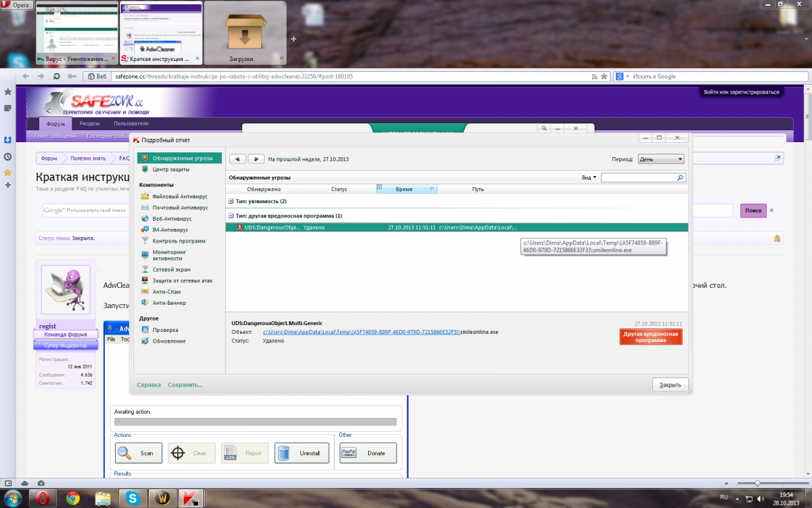Click the Обновление update icon
This screenshot has width=812, height=508.
tap(145, 341)
